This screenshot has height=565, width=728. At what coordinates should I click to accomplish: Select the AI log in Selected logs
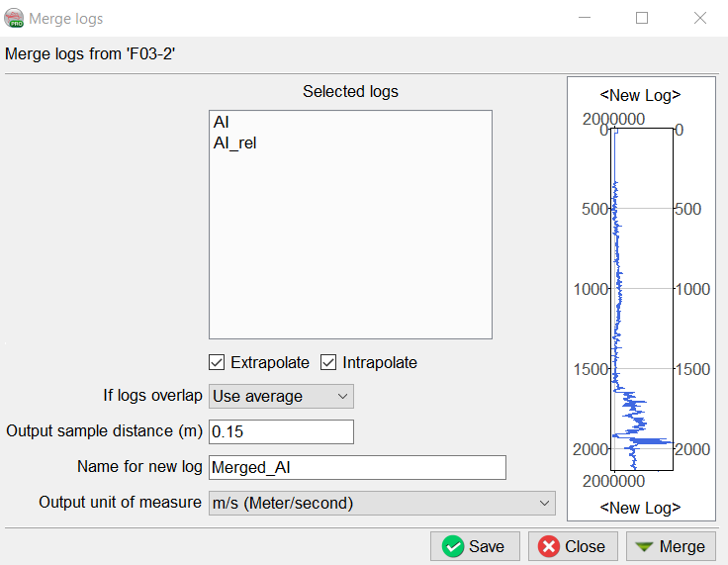(x=222, y=123)
